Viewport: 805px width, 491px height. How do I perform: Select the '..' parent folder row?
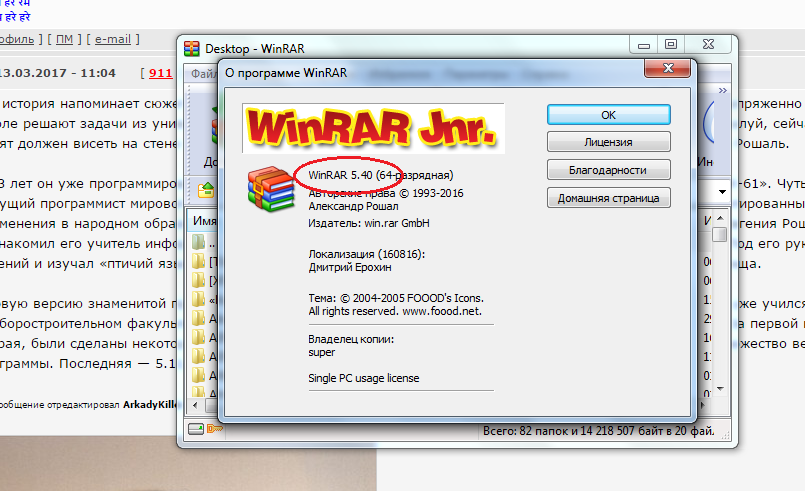pos(204,241)
